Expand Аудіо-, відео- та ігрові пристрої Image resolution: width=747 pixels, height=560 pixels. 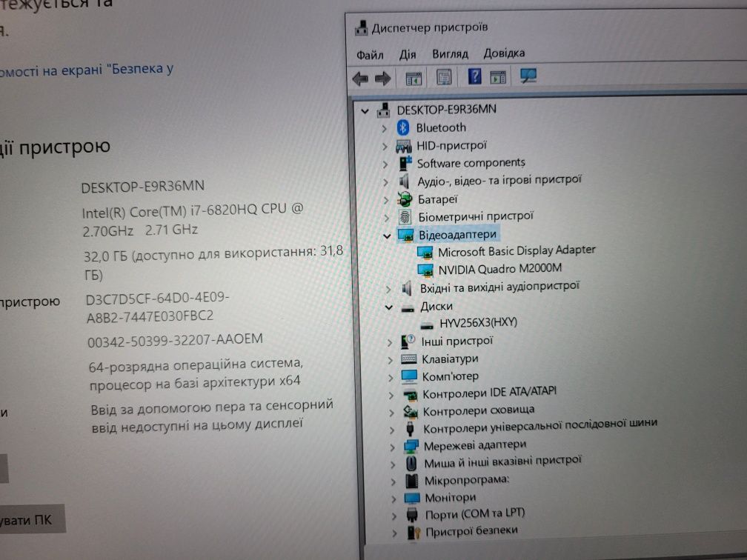[x=385, y=182]
